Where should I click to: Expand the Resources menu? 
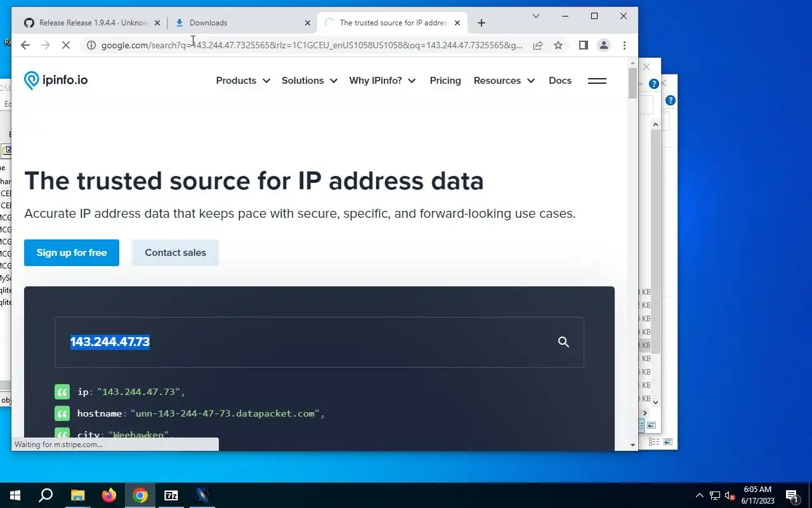(504, 81)
